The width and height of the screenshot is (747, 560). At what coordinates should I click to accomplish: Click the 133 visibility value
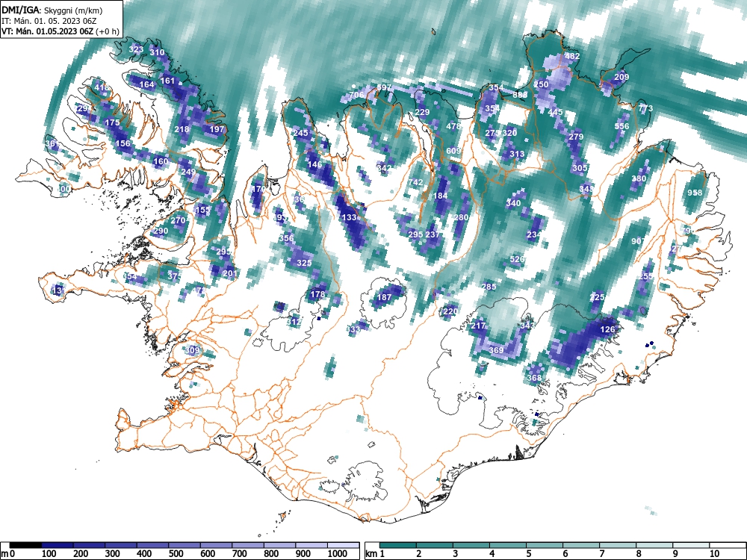tap(349, 217)
